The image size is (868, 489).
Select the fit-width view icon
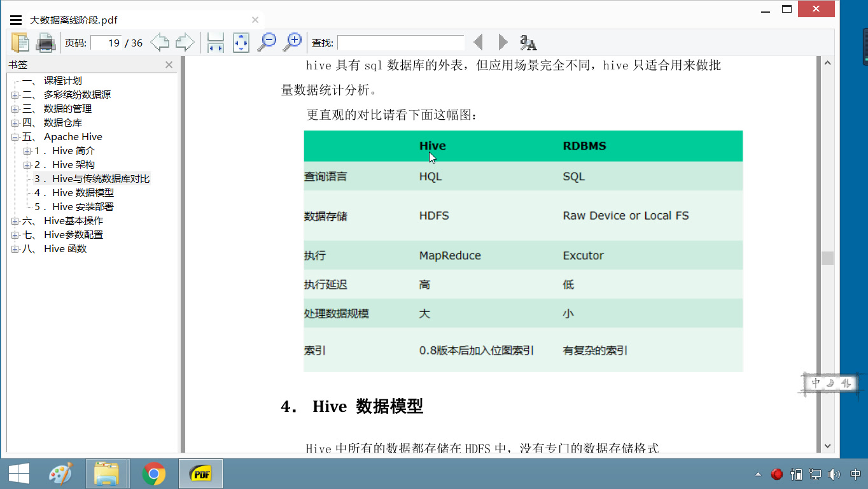[x=214, y=42]
